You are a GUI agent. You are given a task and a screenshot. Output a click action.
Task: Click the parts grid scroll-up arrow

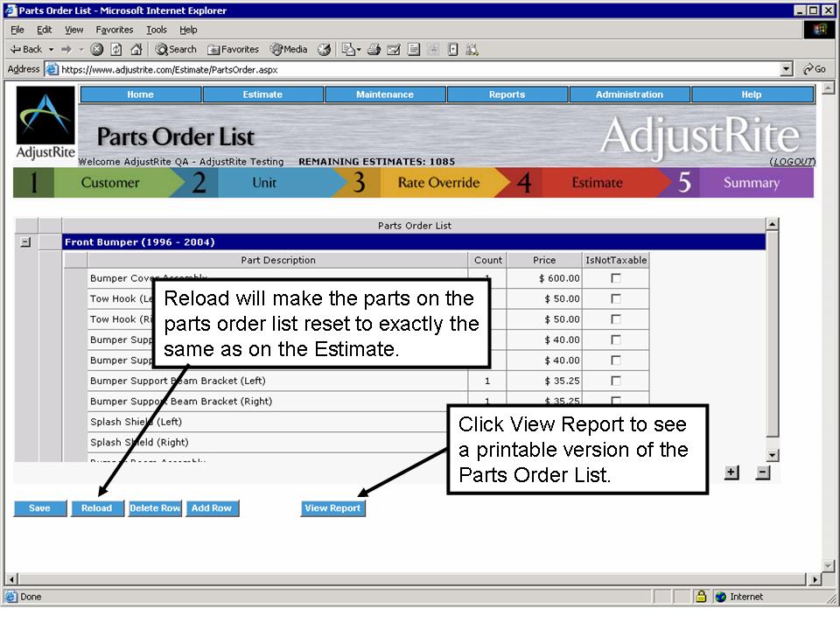[x=772, y=224]
